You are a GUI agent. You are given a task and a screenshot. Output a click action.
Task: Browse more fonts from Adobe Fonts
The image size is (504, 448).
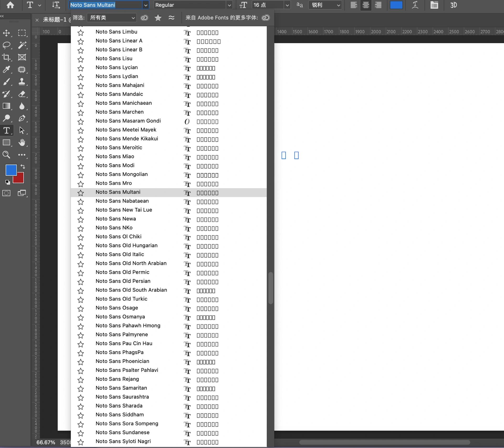(266, 18)
